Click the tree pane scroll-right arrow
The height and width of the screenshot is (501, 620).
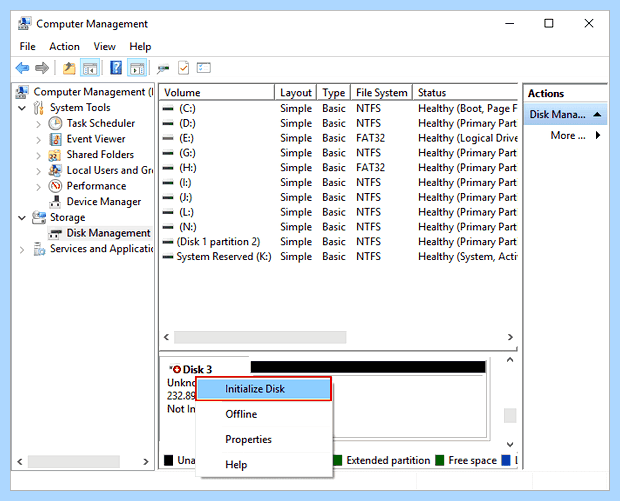(x=146, y=461)
